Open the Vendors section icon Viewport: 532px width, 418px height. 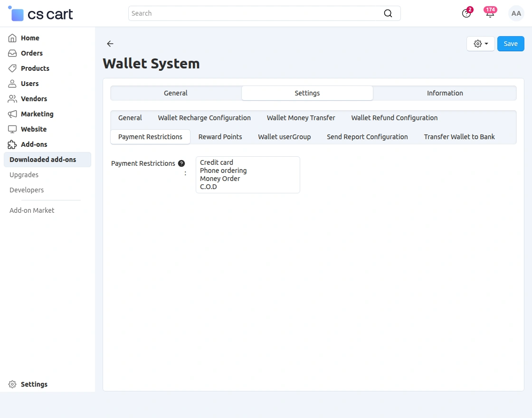pos(13,99)
